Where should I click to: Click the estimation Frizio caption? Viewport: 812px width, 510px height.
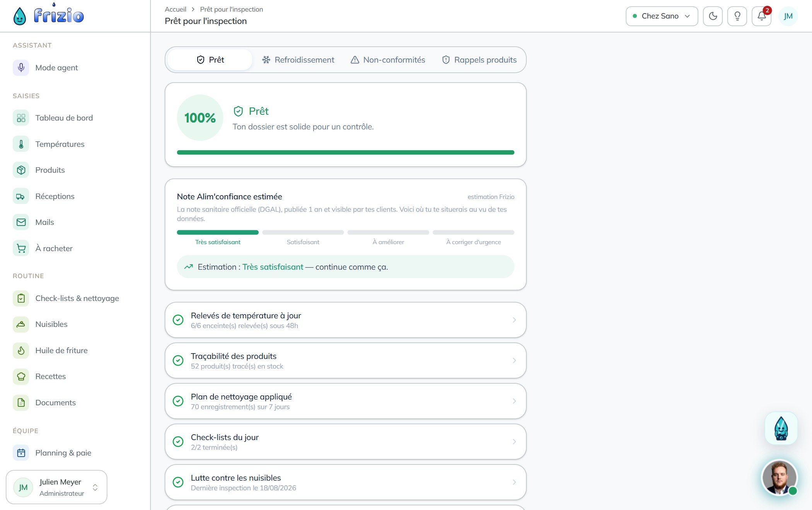click(491, 197)
